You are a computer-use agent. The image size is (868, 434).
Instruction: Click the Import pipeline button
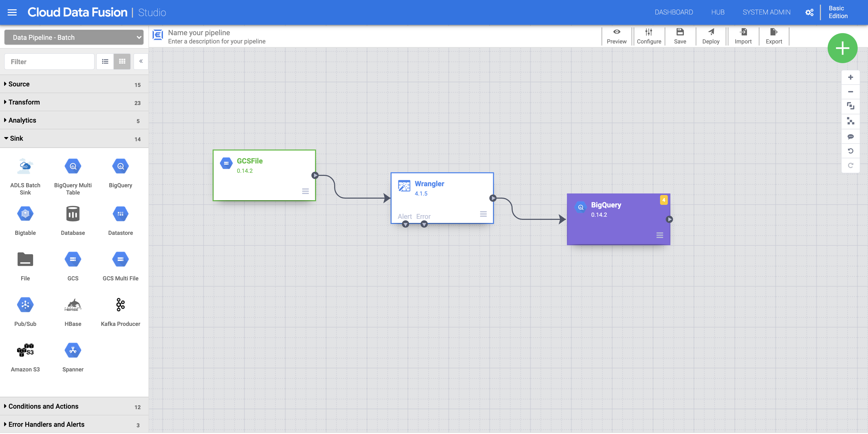click(742, 36)
